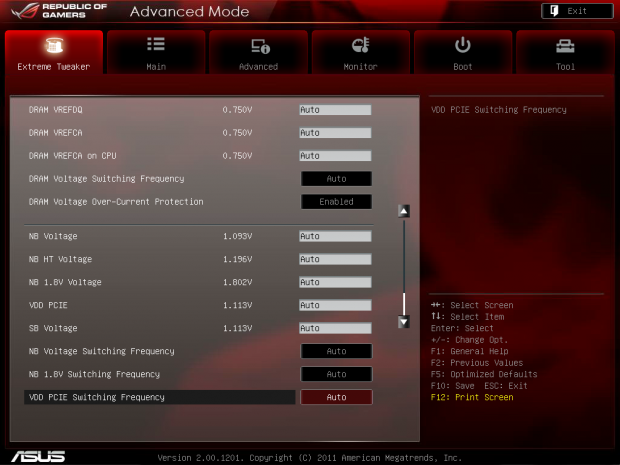620x465 pixels.
Task: Click the Republic of Gamers logo
Action: tap(59, 11)
